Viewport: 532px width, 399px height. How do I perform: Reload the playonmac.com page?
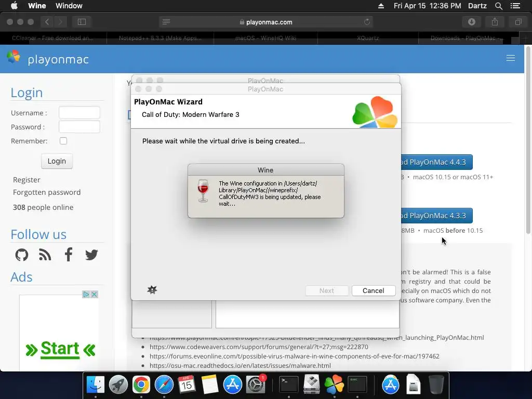[x=367, y=22]
